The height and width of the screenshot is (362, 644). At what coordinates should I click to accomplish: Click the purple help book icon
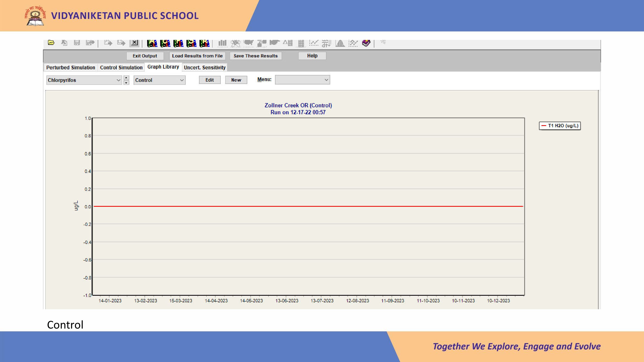pyautogui.click(x=366, y=43)
